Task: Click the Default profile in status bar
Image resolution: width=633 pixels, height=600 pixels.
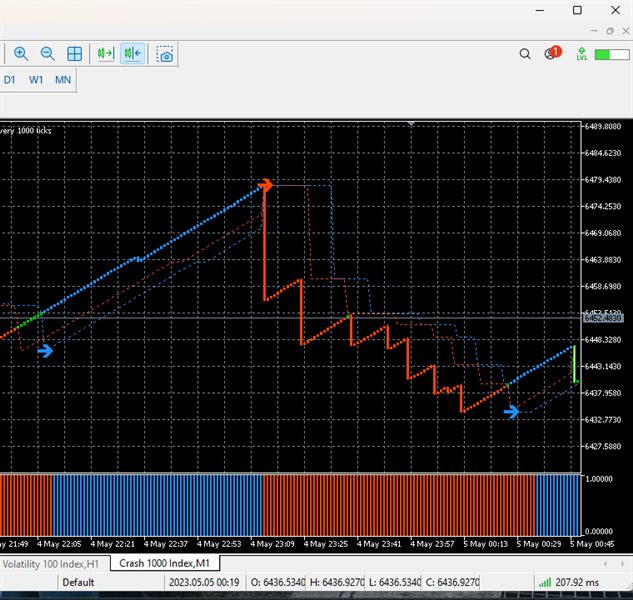Action: point(78,582)
